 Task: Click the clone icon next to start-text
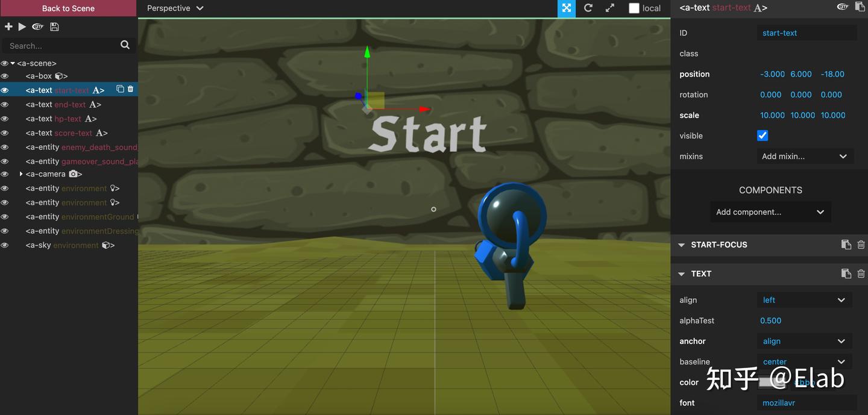(120, 88)
